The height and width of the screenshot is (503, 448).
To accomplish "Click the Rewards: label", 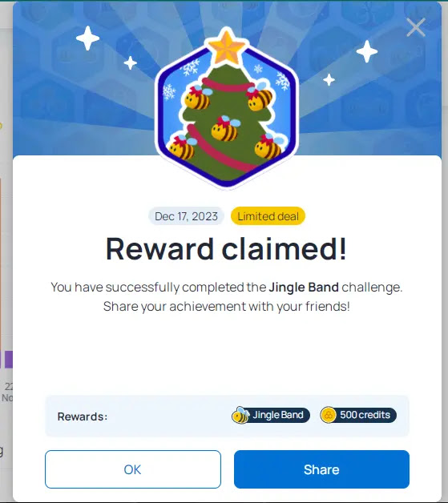I will coord(83,416).
